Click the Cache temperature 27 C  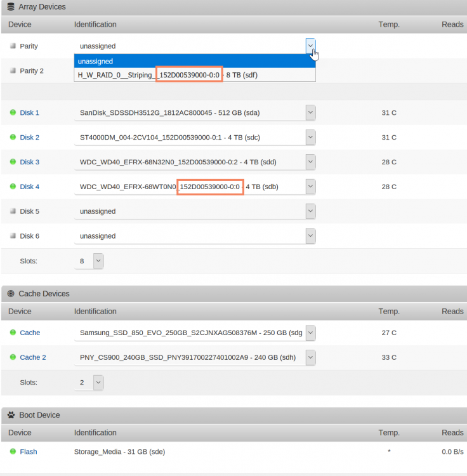389,333
